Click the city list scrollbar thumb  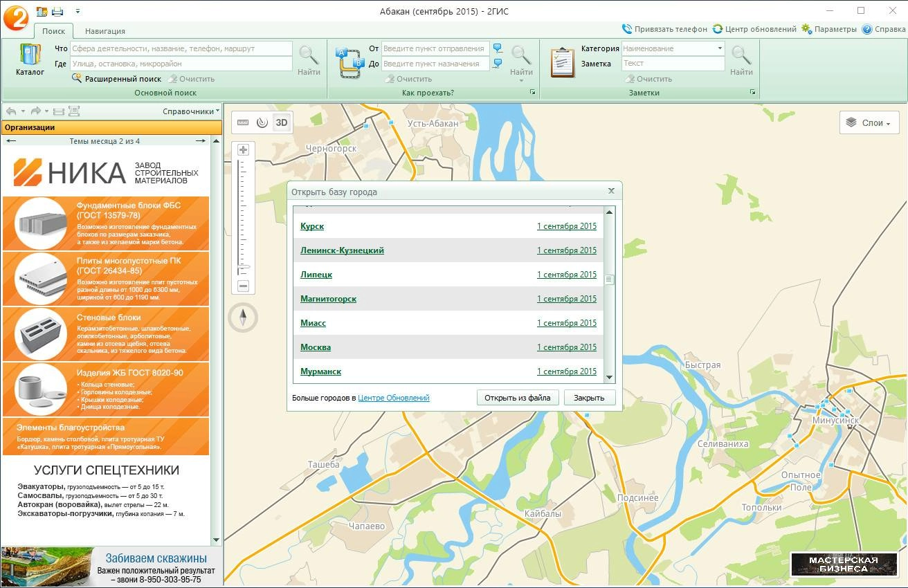(x=610, y=280)
